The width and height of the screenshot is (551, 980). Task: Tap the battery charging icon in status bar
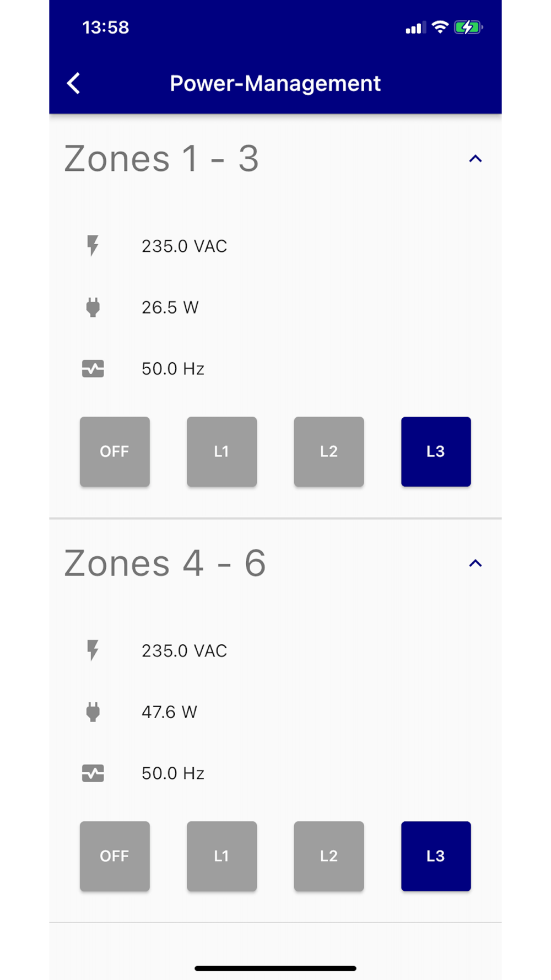click(x=468, y=27)
